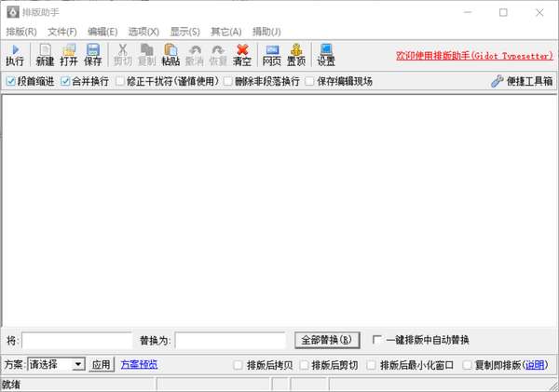Screen dimensions: 559x392
Task: Open a file with 打开
Action: [x=69, y=55]
